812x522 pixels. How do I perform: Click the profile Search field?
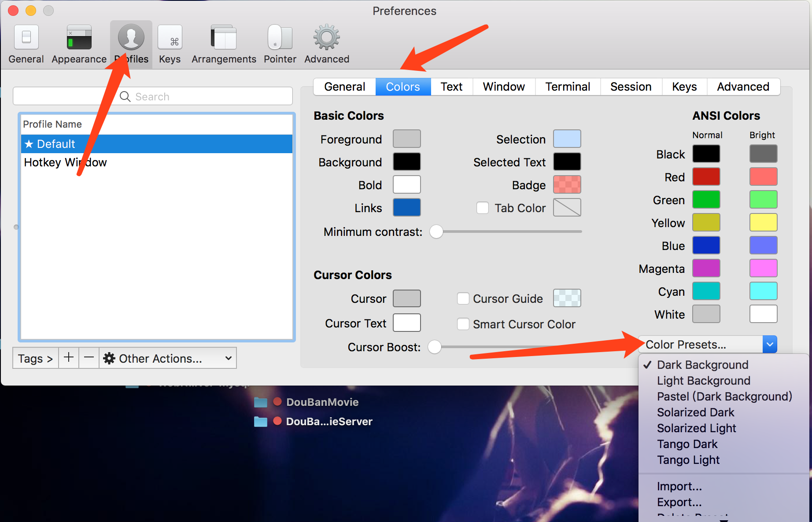pos(152,96)
